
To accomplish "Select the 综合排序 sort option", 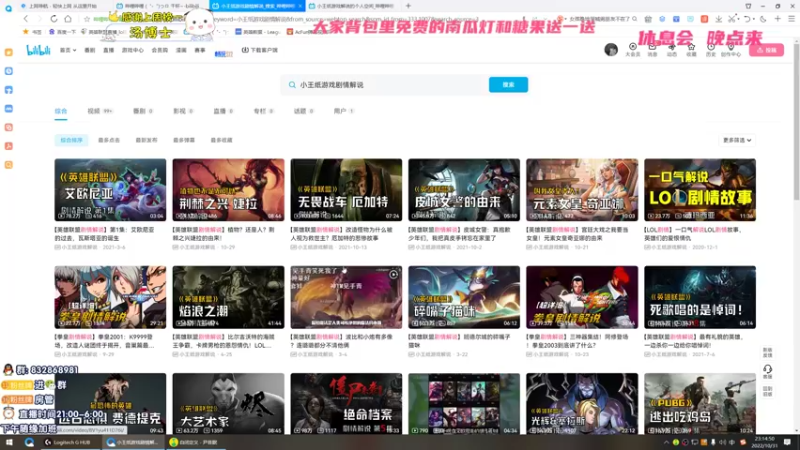I will [x=71, y=140].
